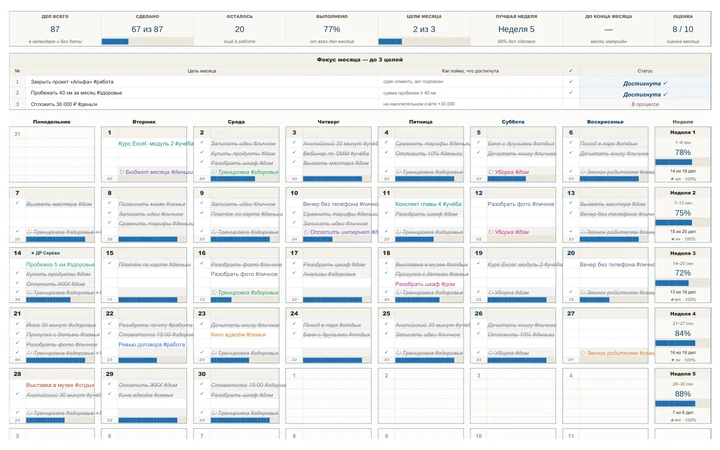Screen dimensions: 720x450
Task: Select the «Неделя 3» weekly summary header
Action: [x=682, y=253]
